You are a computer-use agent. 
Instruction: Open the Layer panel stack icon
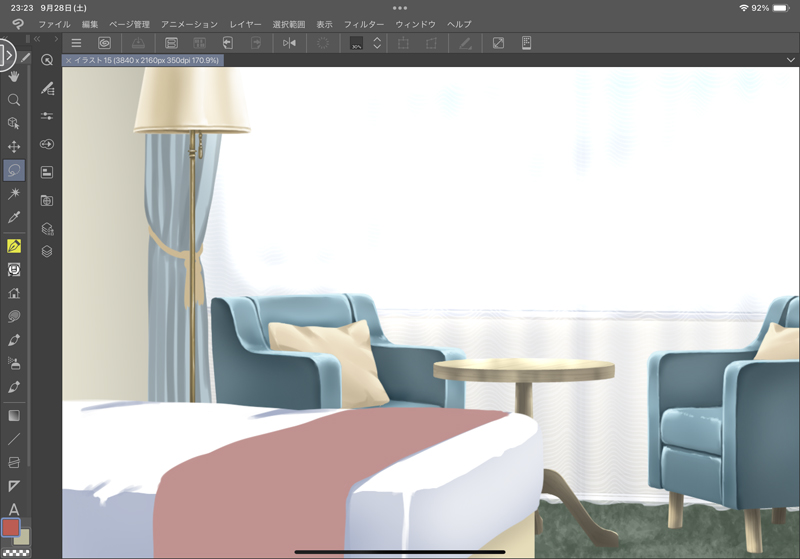click(47, 251)
